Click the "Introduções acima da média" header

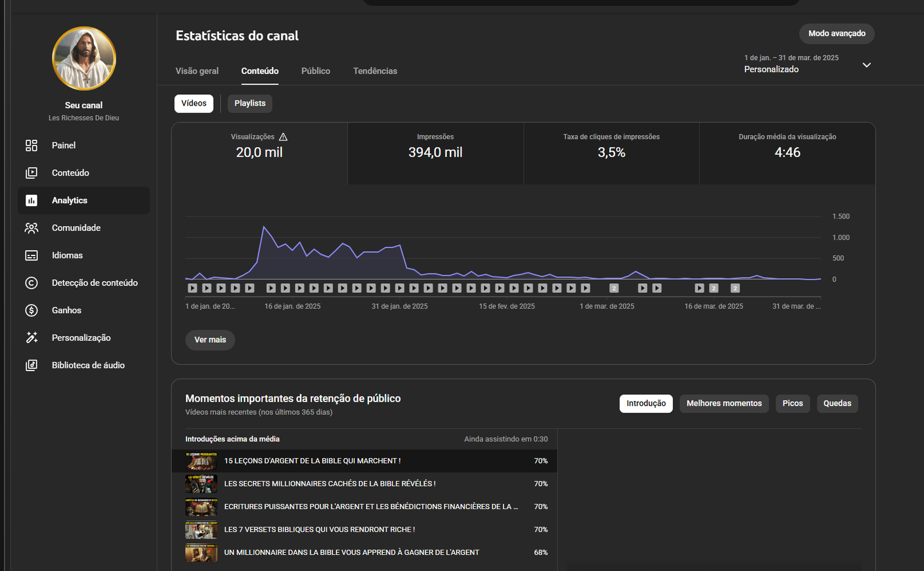[232, 439]
